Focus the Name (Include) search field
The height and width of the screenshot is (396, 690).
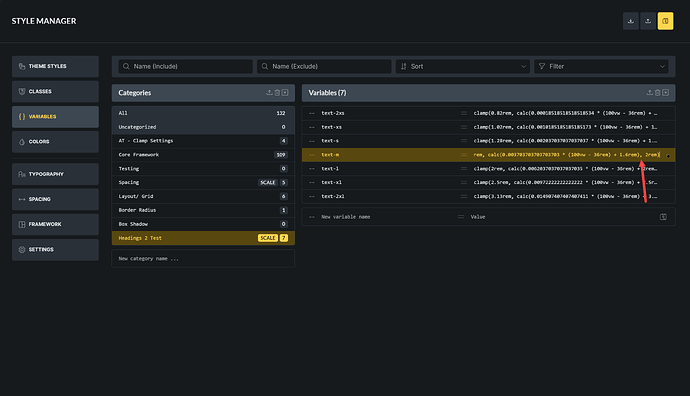pos(185,66)
